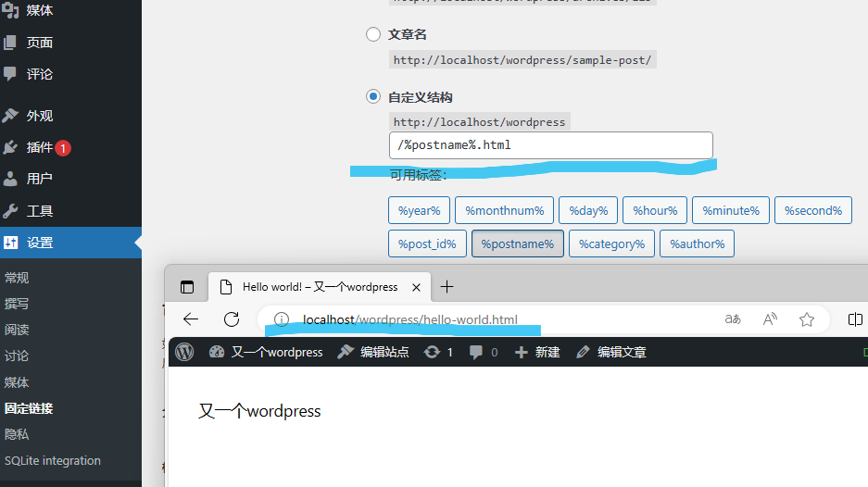868x487 pixels.
Task: Open 又一个wordpress site menu in admin bar
Action: (266, 352)
